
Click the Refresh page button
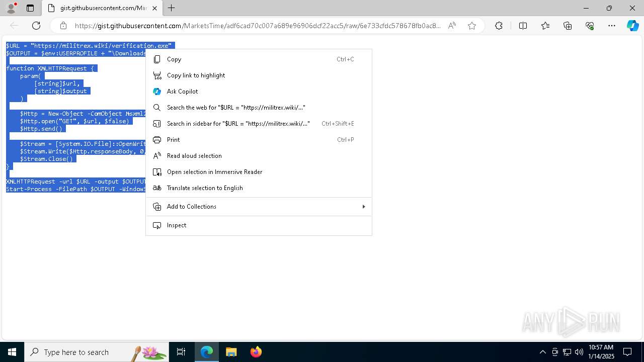click(36, 26)
